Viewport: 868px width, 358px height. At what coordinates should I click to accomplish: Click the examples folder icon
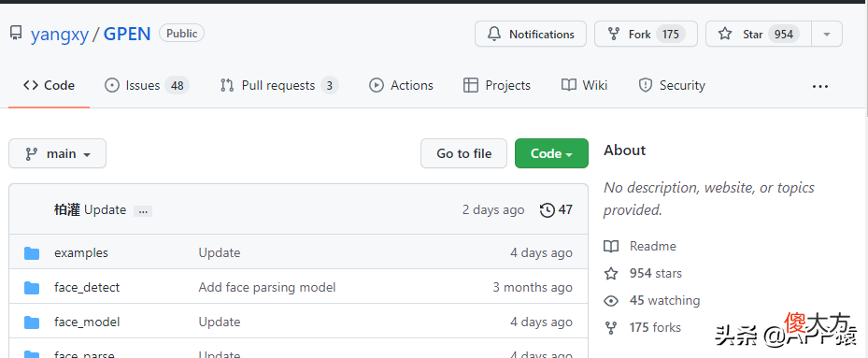32,253
